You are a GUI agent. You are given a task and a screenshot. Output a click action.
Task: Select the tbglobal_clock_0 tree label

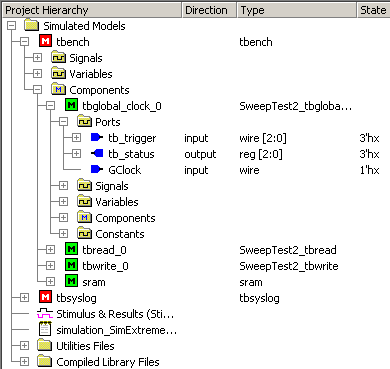pyautogui.click(x=122, y=106)
